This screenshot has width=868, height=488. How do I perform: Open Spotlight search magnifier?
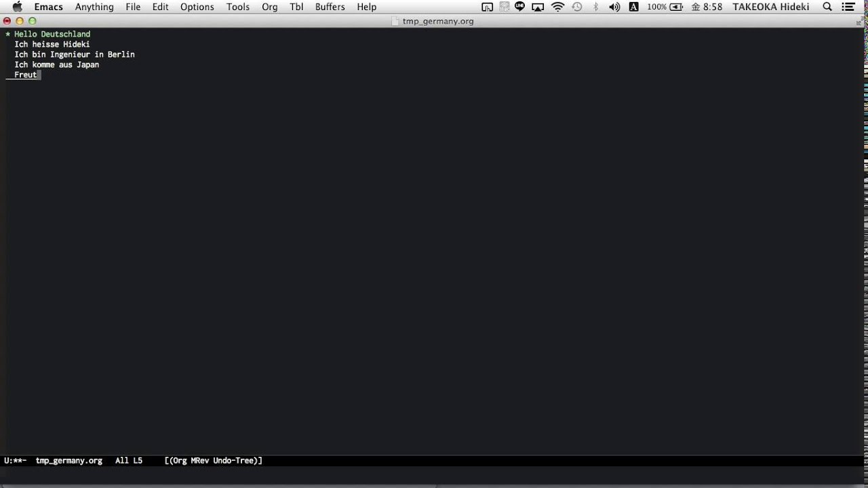tap(827, 7)
